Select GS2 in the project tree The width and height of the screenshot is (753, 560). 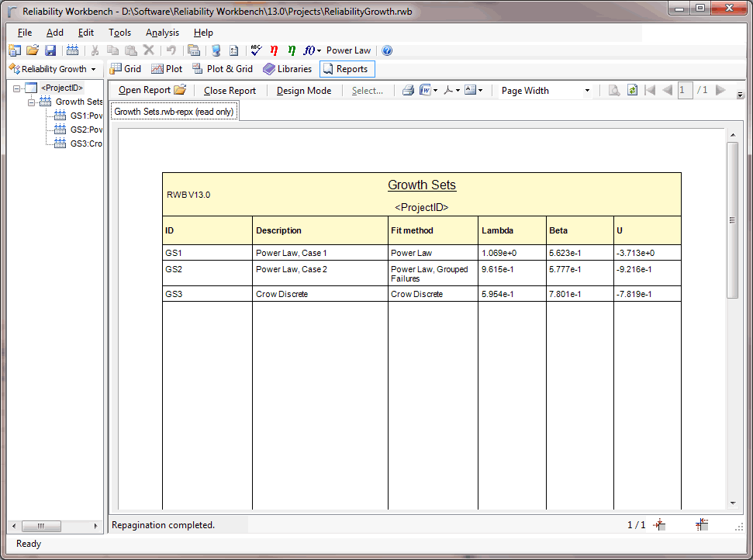86,130
